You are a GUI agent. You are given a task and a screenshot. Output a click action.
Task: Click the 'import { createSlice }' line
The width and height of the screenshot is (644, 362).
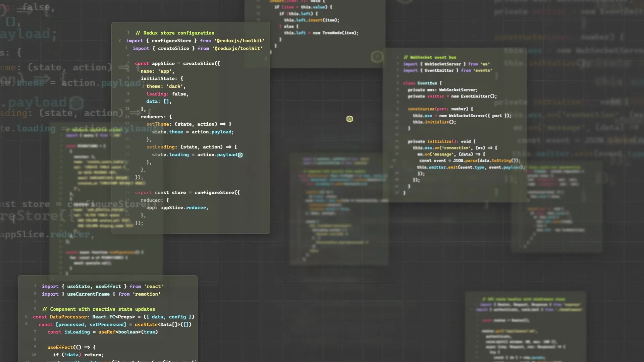point(198,48)
